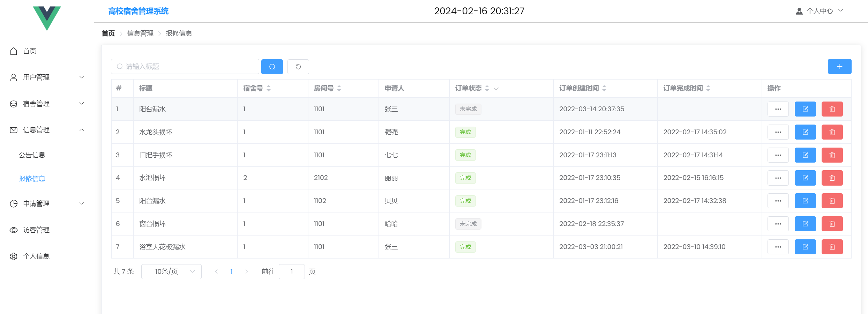Open more options for 浴室天花板漏水
The height and width of the screenshot is (314, 868).
coord(778,247)
